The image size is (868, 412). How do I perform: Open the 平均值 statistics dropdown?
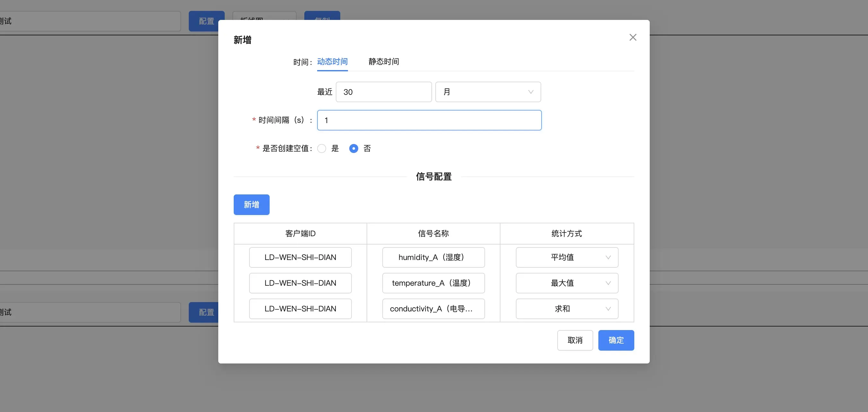567,257
